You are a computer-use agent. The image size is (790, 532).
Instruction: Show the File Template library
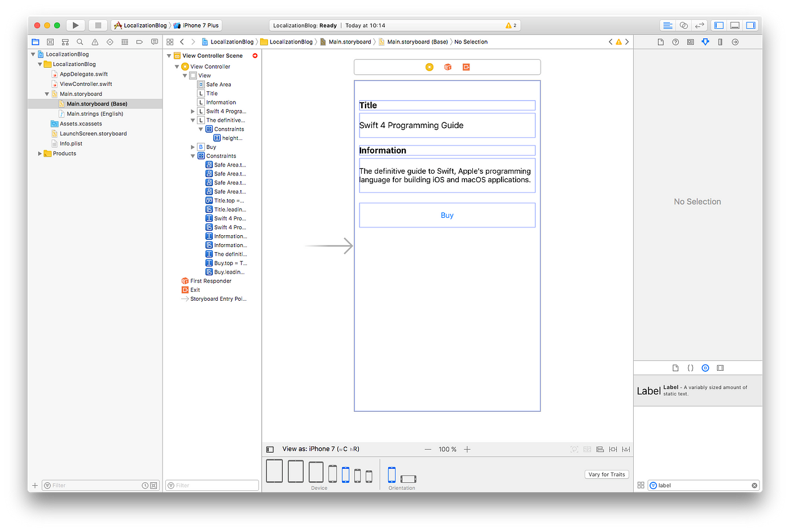click(675, 368)
